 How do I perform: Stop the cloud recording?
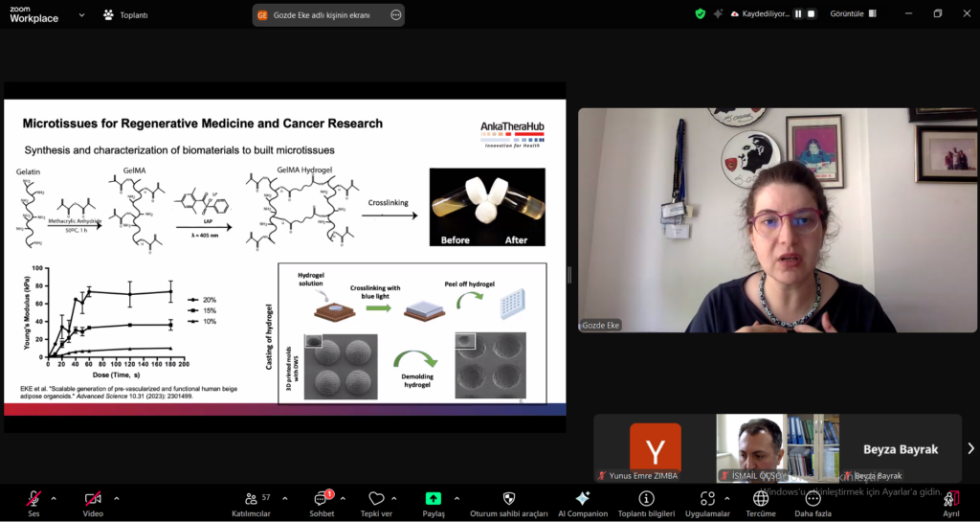pyautogui.click(x=812, y=13)
